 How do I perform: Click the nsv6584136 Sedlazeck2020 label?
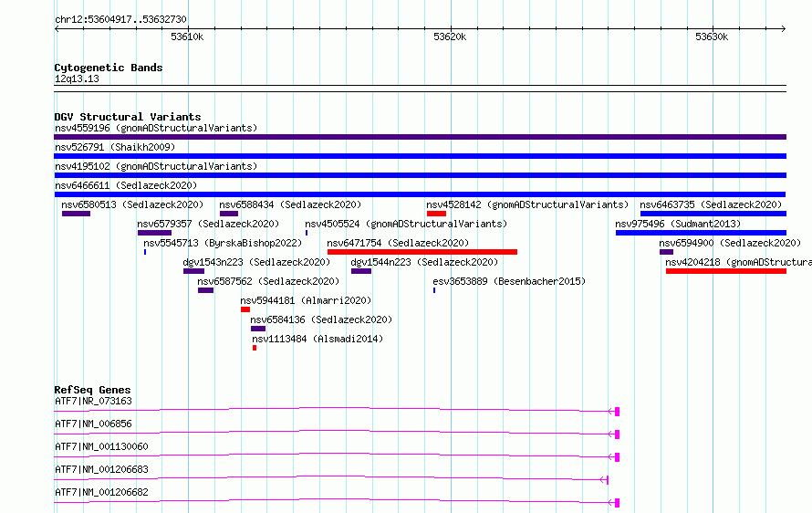(x=321, y=319)
